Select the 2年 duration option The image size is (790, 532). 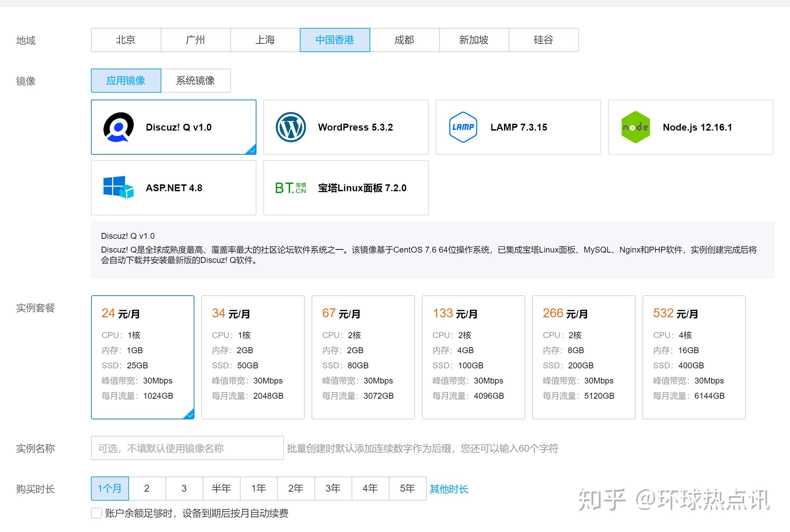click(x=296, y=489)
